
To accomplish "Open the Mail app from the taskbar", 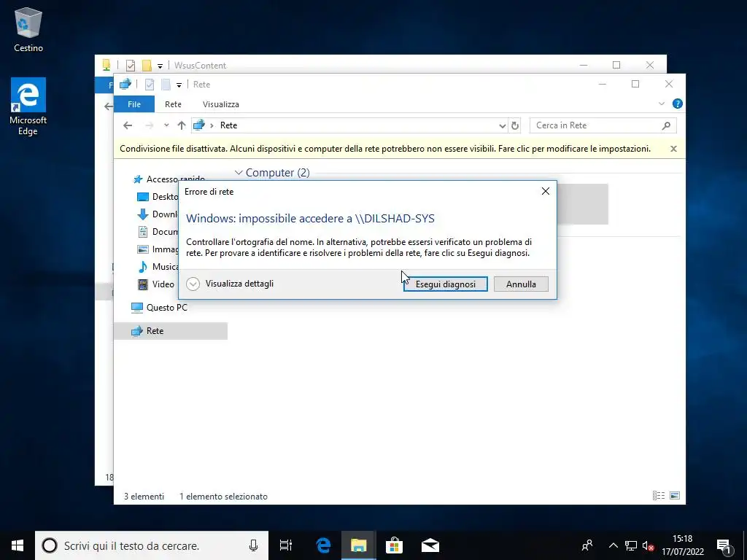I will click(430, 545).
